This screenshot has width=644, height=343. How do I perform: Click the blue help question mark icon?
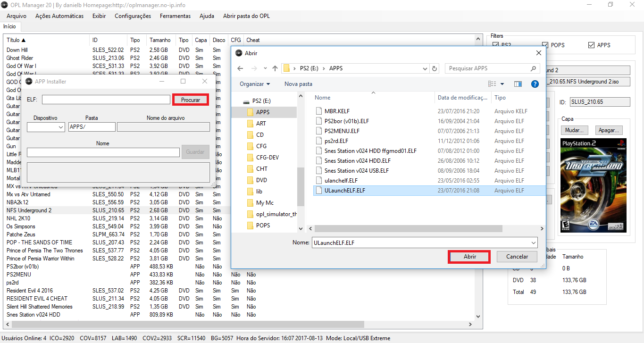click(x=535, y=84)
